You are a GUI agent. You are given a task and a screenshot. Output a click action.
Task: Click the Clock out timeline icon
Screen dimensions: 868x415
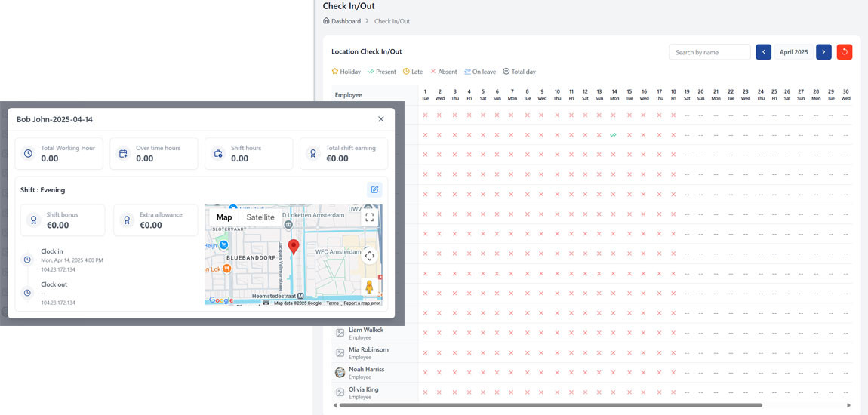coord(26,293)
